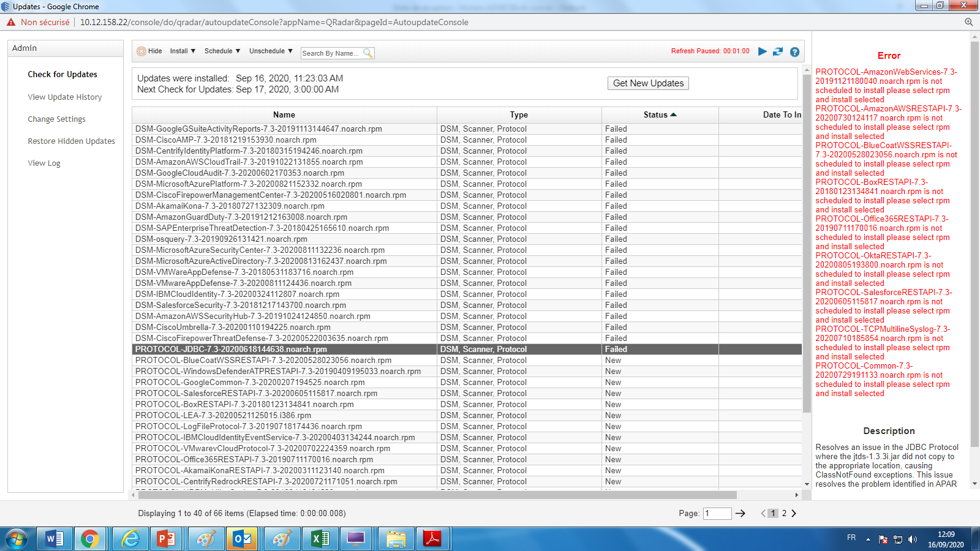Toggle sort on the Status column header

[x=660, y=114]
